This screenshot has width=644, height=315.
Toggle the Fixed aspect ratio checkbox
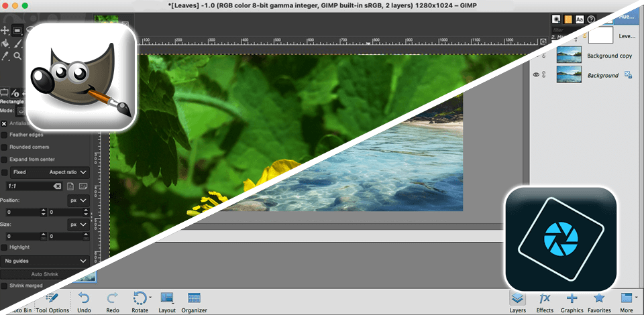4,172
